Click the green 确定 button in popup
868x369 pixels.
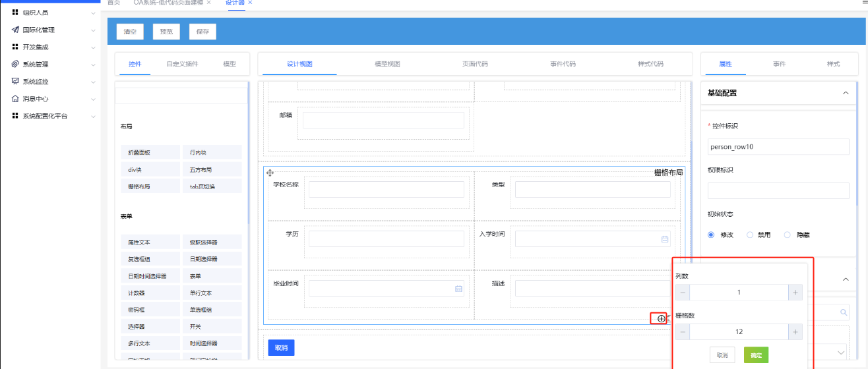756,355
